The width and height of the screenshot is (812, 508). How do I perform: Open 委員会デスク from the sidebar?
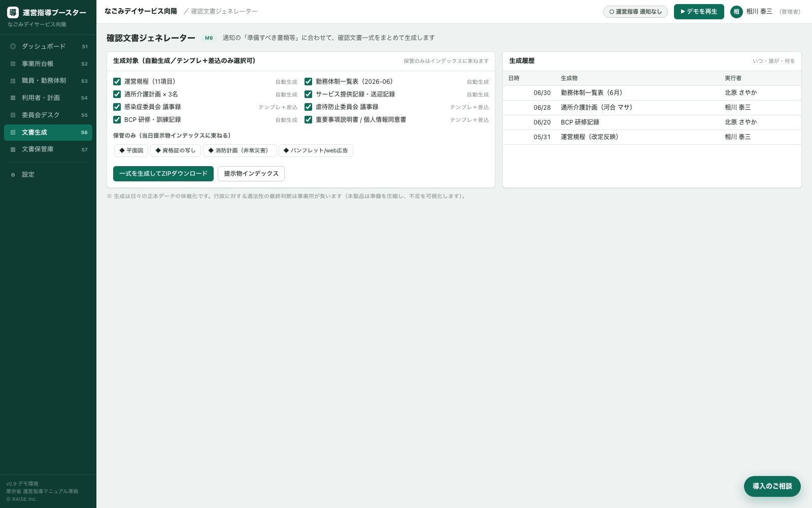(48, 115)
